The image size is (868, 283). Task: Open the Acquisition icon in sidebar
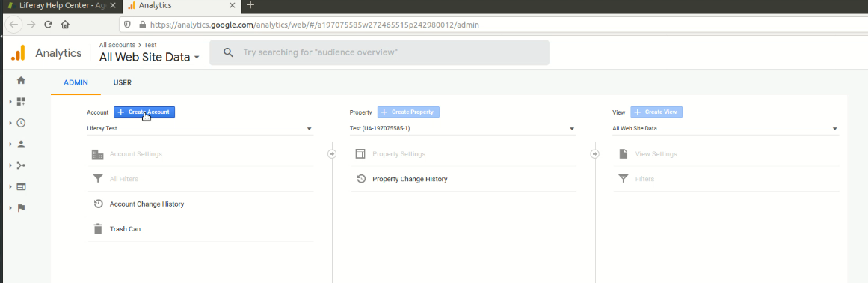click(x=21, y=165)
